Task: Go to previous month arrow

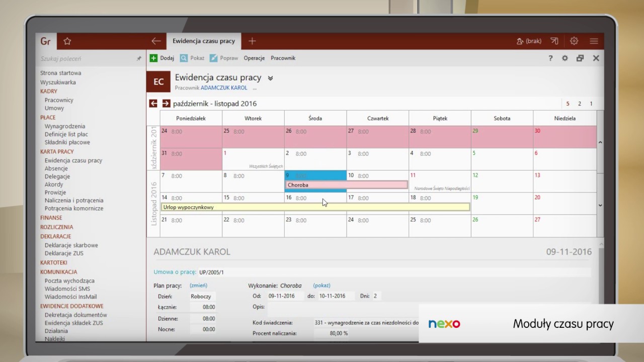Action: pos(153,104)
